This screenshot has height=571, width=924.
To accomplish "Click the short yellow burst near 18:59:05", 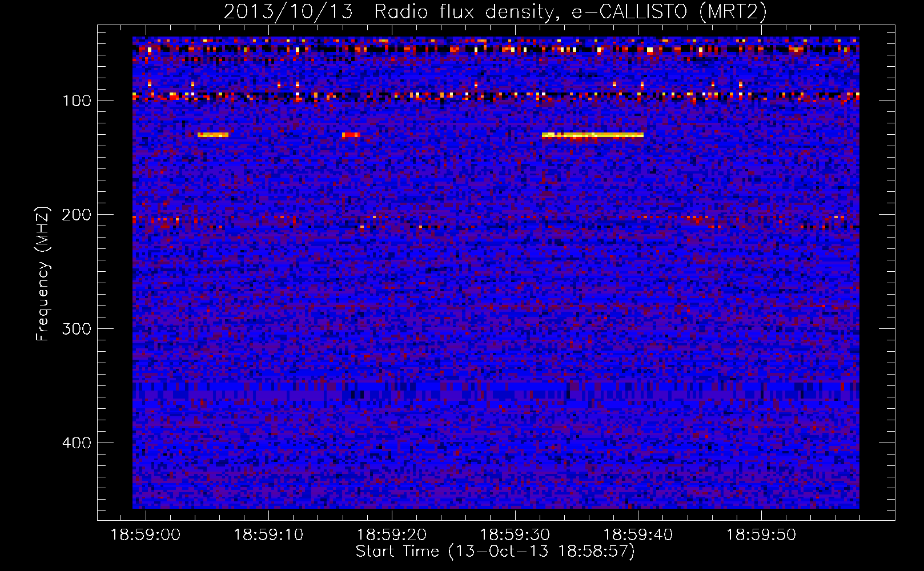I will (x=213, y=135).
